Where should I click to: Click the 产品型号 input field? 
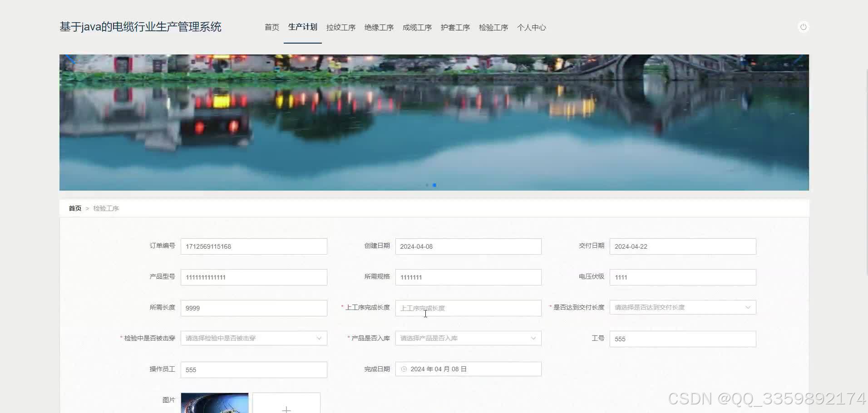point(254,277)
